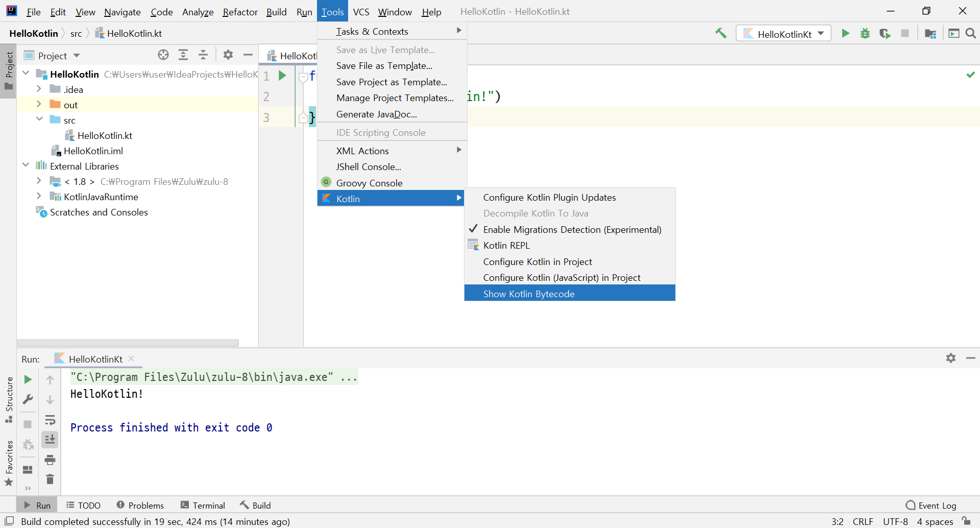The image size is (980, 528).
Task: Open the Run panel gear settings
Action: [x=951, y=358]
